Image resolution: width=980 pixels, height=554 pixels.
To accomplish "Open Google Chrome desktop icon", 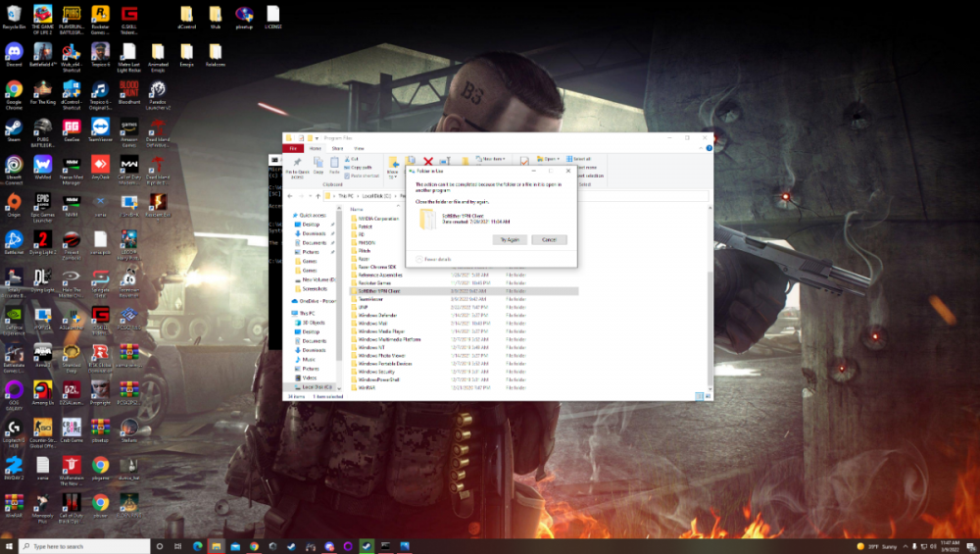I will 14,91.
